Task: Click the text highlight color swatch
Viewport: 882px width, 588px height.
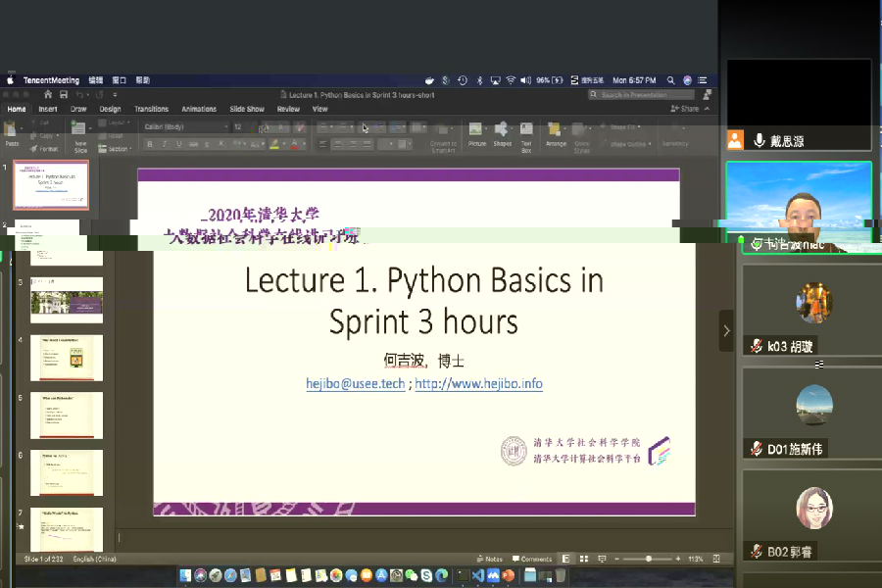Action: [274, 144]
